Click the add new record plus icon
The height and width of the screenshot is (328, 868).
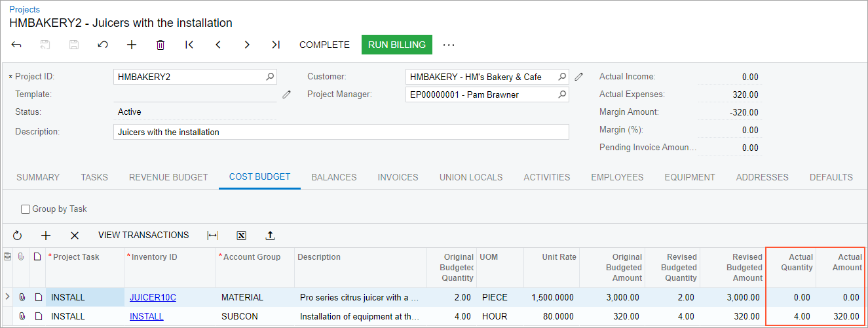pyautogui.click(x=132, y=45)
